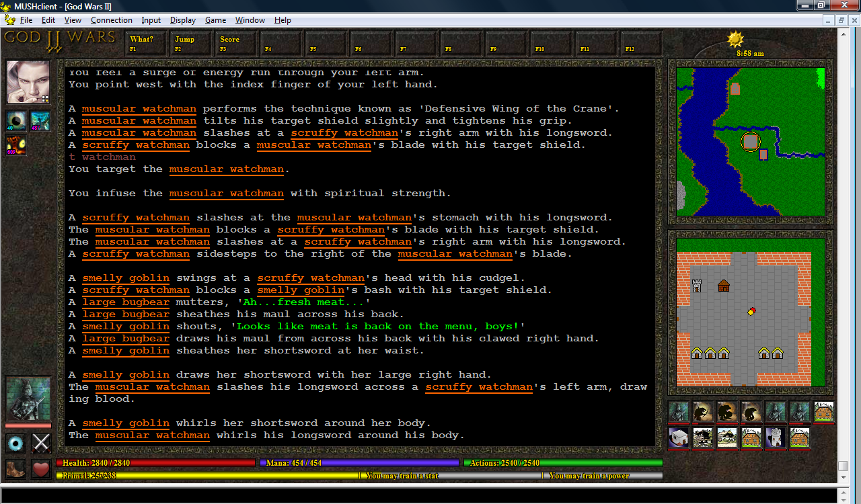Screen dimensions: 861x504
Task: Click the 't watchman' command echo text
Action: tap(102, 157)
